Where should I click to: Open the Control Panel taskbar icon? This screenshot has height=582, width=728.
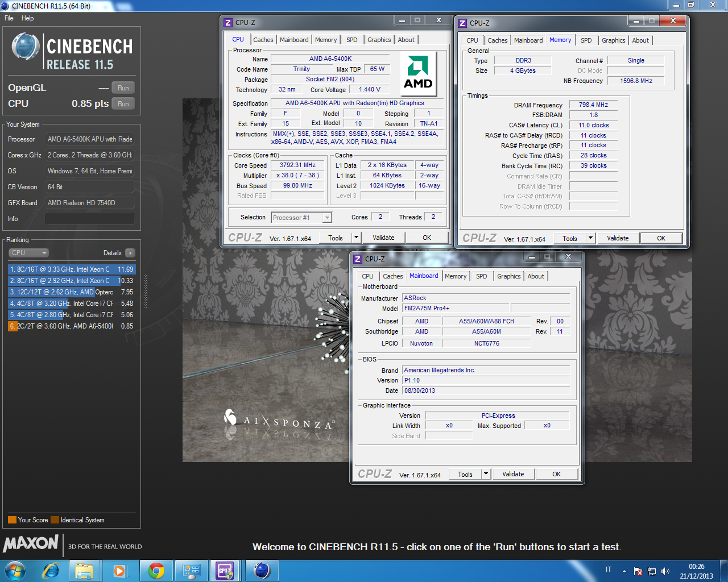pos(191,571)
